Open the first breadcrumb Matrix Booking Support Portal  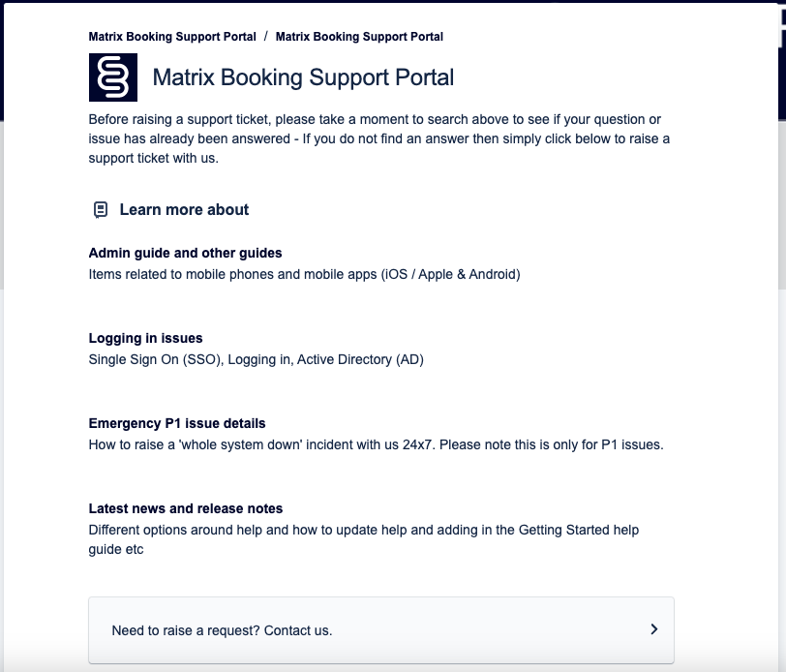pos(172,37)
